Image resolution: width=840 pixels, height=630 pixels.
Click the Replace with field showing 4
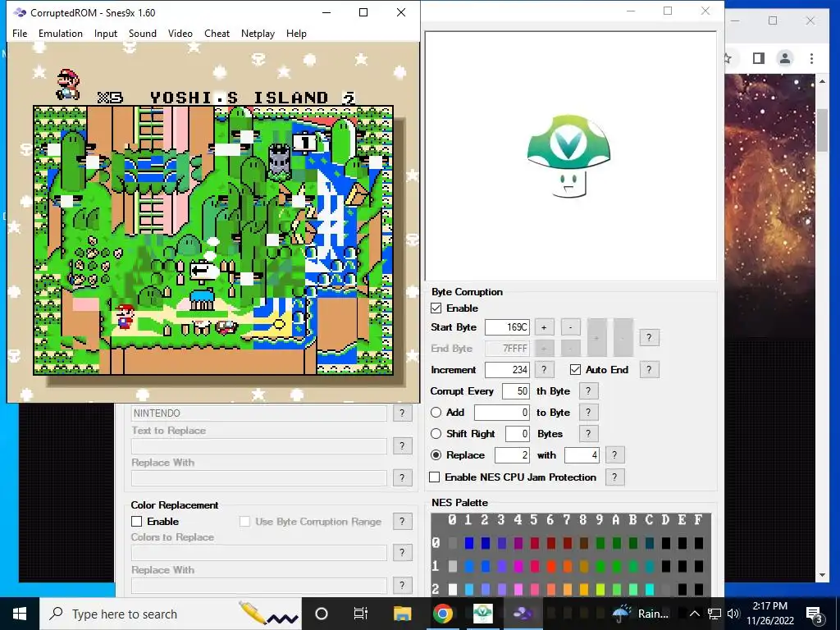click(x=582, y=455)
